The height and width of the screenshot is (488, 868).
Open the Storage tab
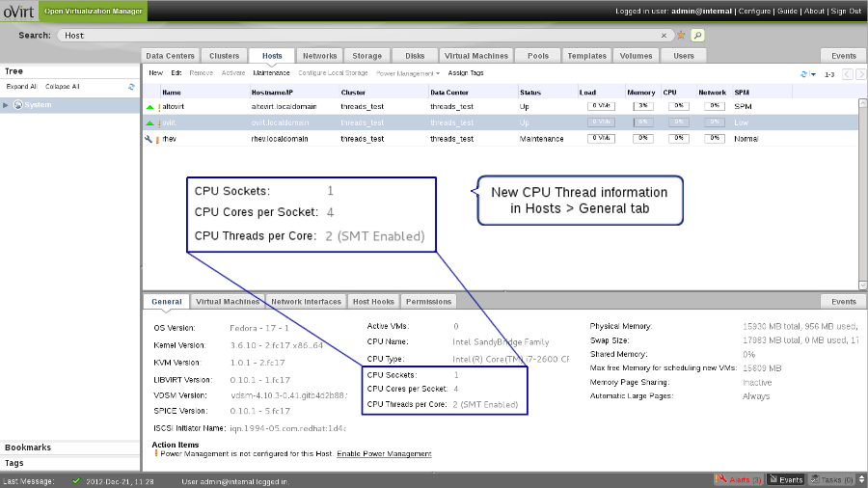tap(366, 56)
